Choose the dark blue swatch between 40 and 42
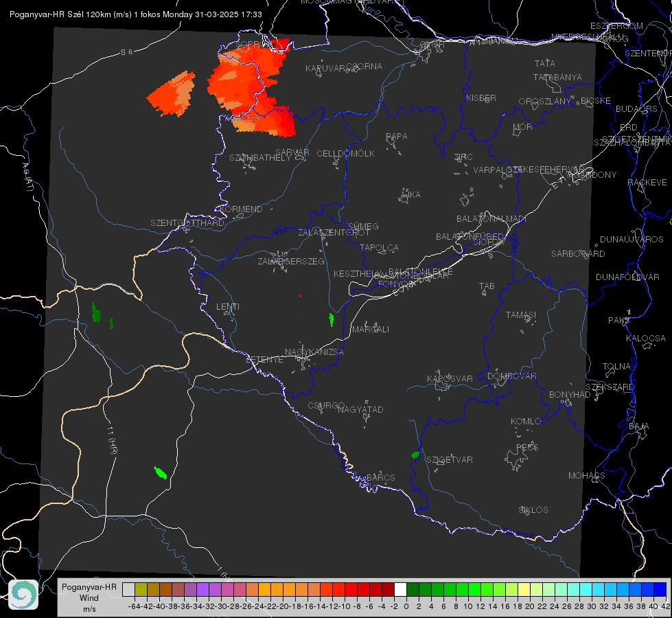The height and width of the screenshot is (618, 672). pyautogui.click(x=660, y=590)
